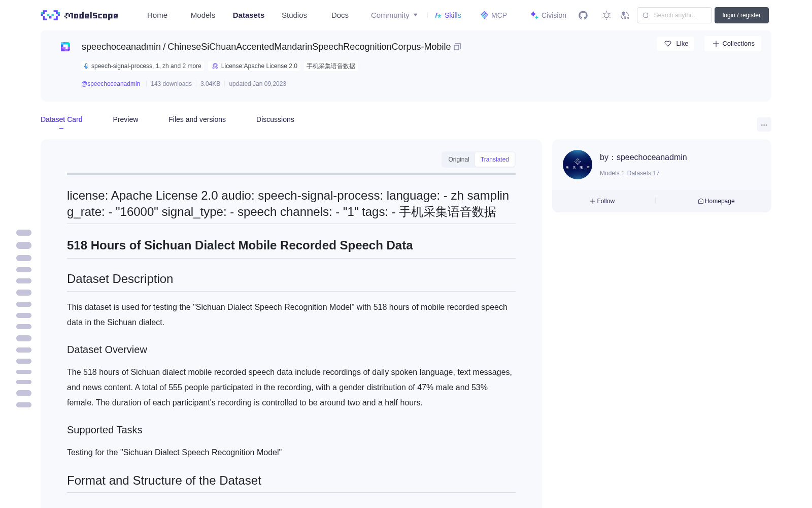
Task: Click the Community dropdown arrow
Action: click(416, 15)
